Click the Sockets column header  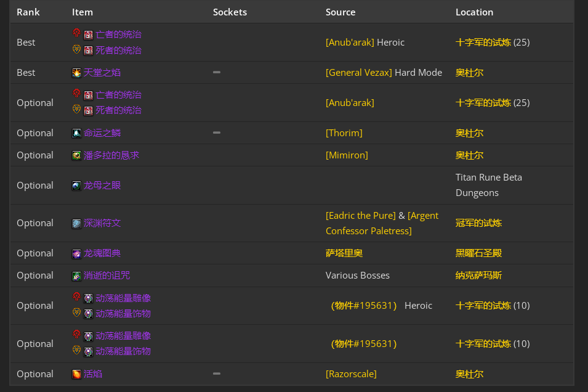[x=230, y=12]
